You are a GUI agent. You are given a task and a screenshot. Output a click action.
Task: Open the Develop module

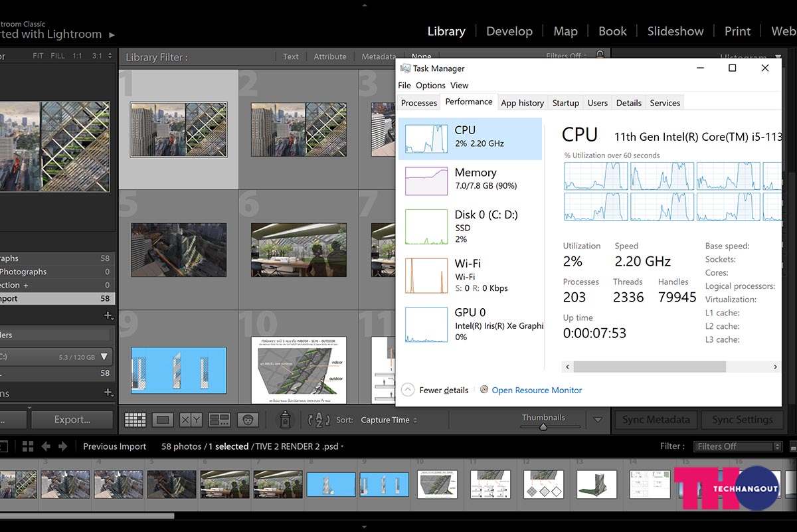(509, 31)
